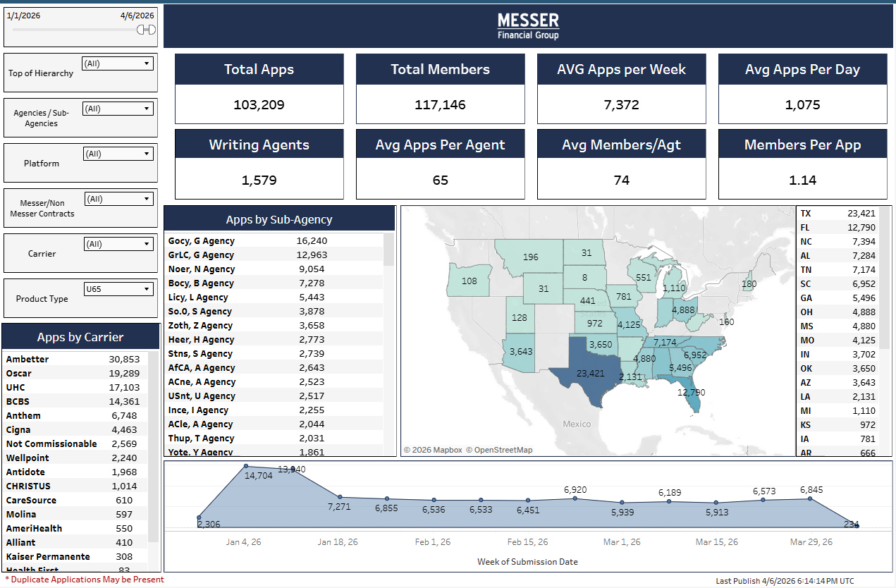
Task: Select Ambetter row in Apps by Carrier
Action: tap(74, 359)
